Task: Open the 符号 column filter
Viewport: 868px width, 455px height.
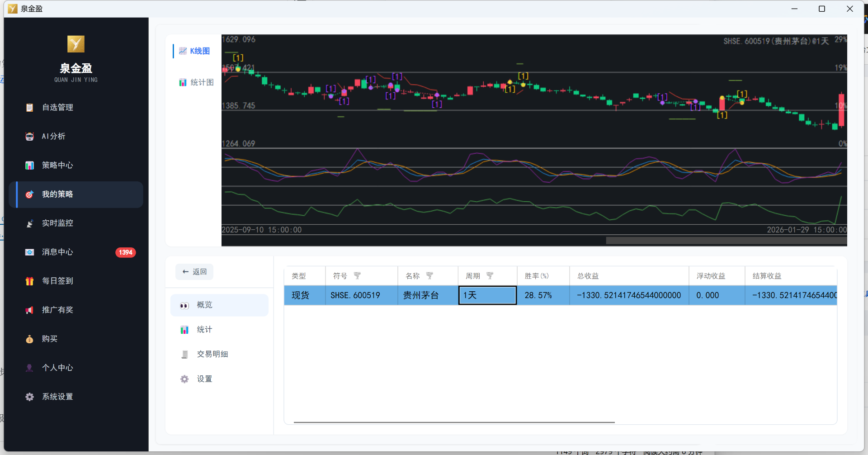Action: 357,275
